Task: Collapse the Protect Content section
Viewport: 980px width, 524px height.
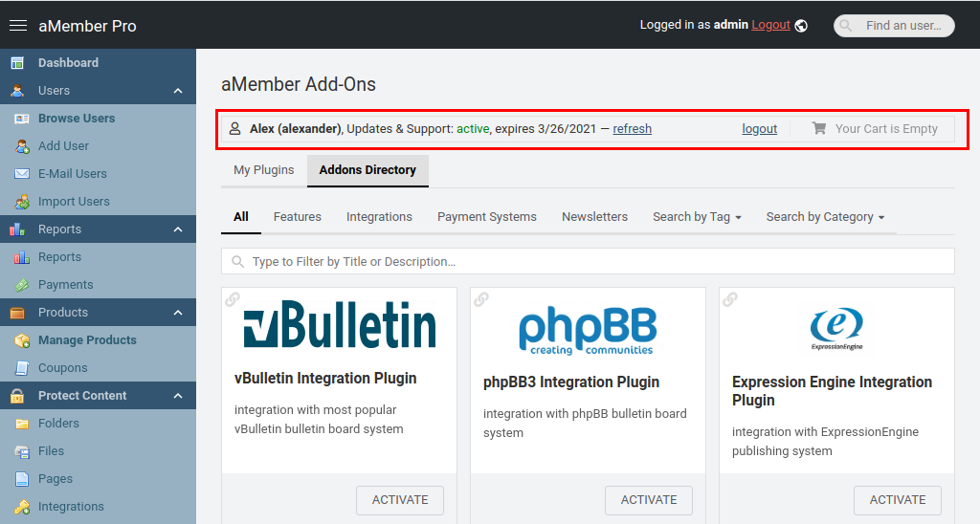Action: (x=178, y=396)
